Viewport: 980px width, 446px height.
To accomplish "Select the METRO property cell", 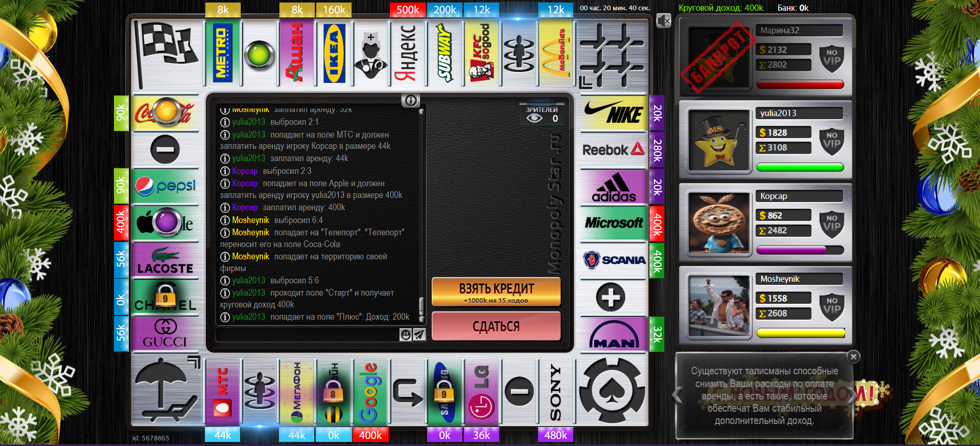I will click(223, 53).
